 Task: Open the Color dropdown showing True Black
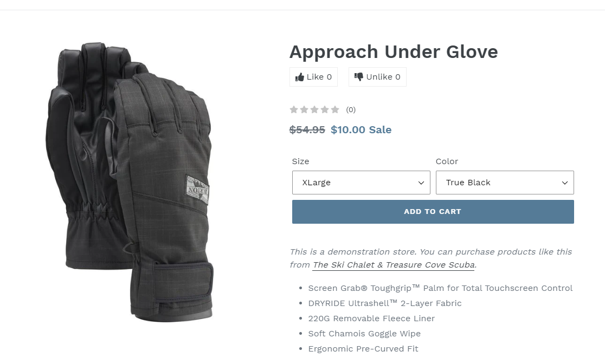[x=505, y=183]
